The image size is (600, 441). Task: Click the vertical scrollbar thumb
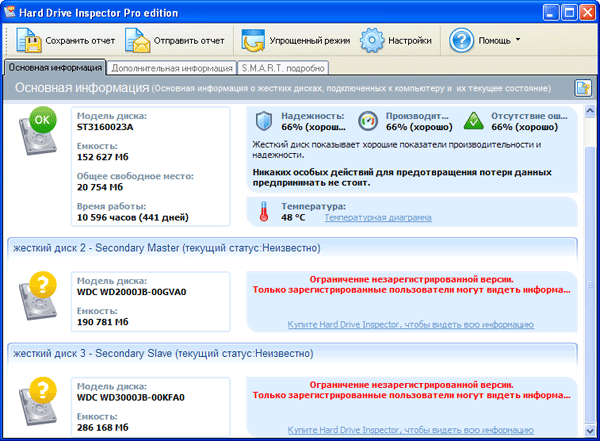[590, 284]
